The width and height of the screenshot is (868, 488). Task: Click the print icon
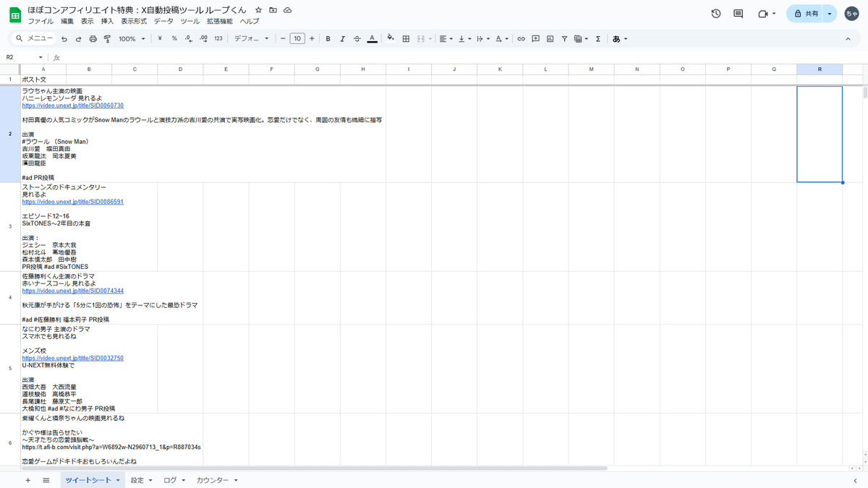tap(93, 39)
